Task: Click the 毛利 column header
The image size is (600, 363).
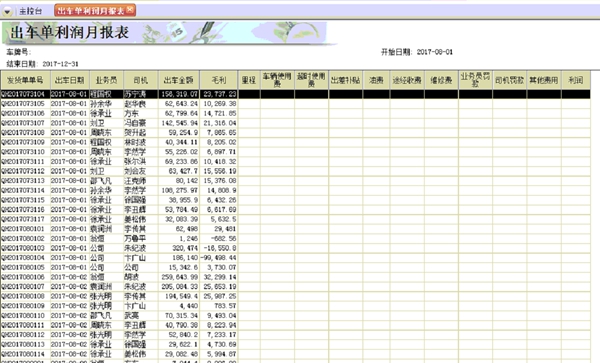Action: 219,80
